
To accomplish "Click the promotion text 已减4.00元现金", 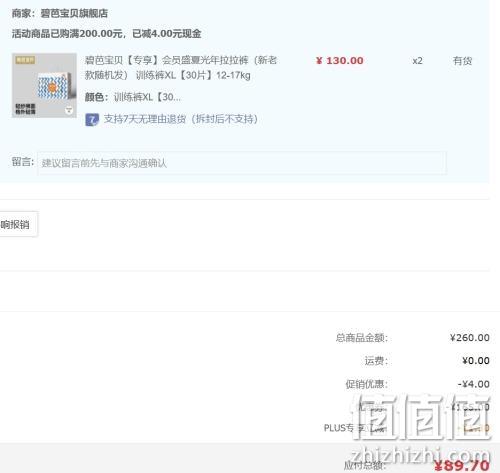I will click(x=167, y=34).
